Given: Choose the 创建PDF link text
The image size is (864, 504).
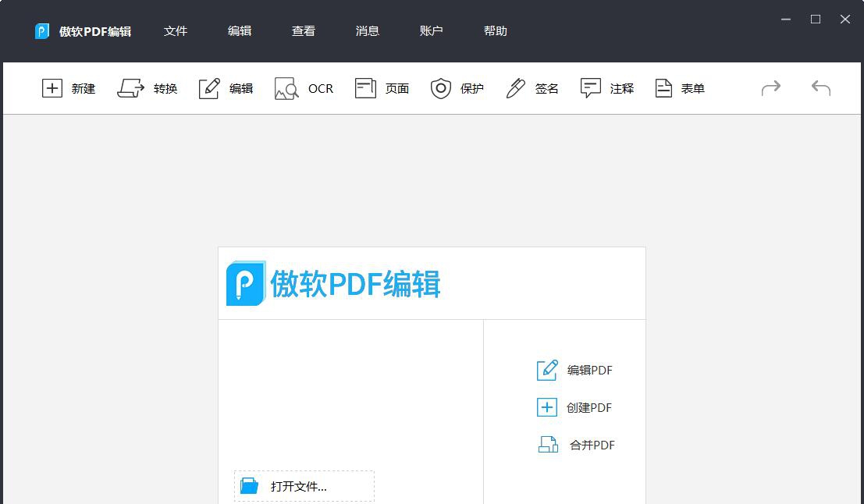Looking at the screenshot, I should 589,407.
